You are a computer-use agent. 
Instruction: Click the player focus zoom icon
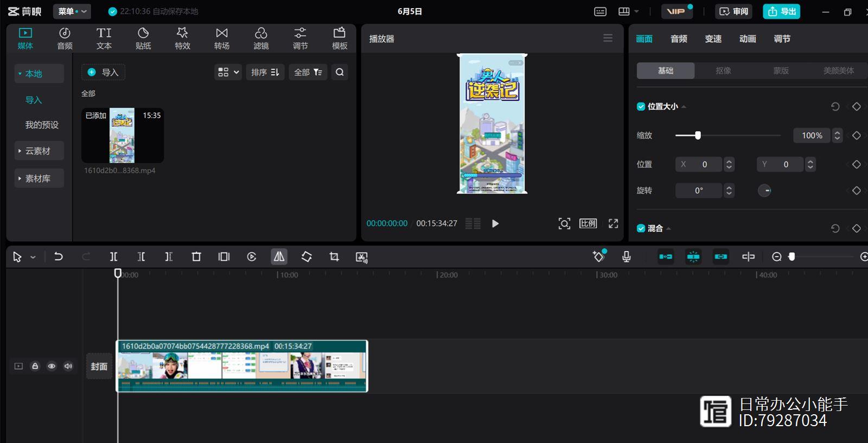point(564,223)
